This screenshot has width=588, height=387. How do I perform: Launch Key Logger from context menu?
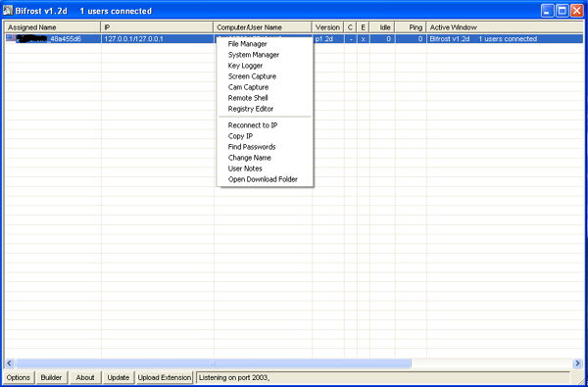coord(265,66)
